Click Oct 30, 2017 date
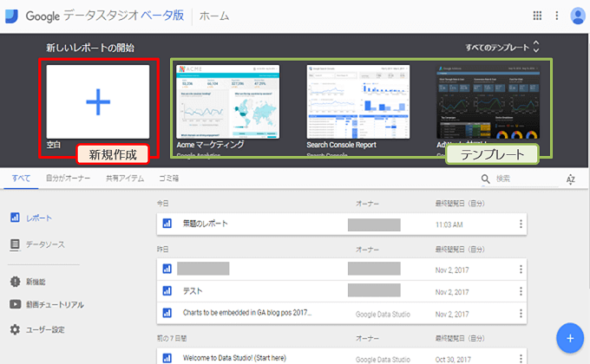 pyautogui.click(x=453, y=360)
